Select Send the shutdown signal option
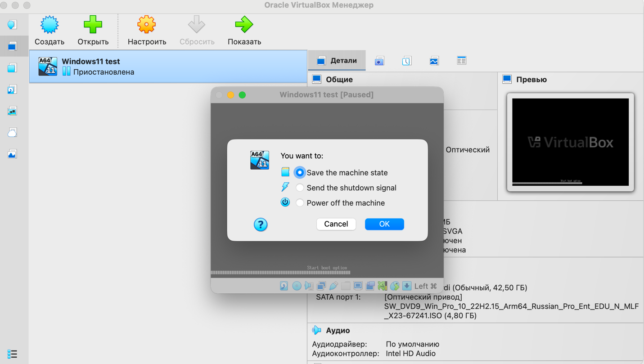Screen dimensions: 644x364 [300, 188]
